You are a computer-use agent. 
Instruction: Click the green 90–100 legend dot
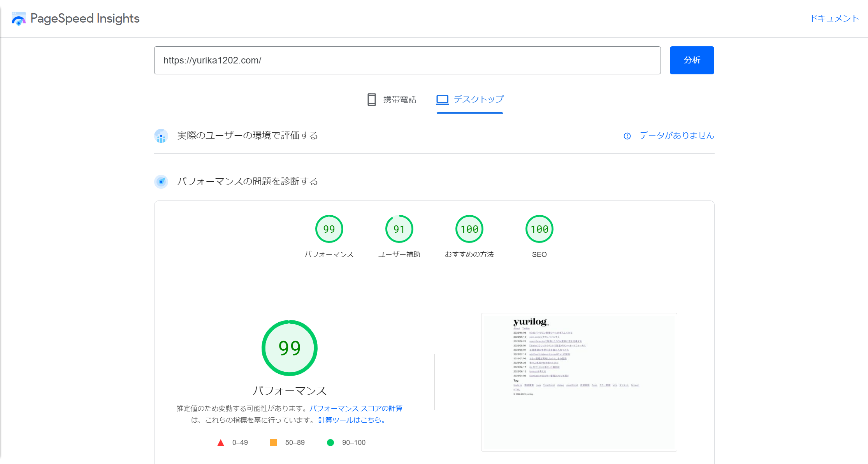point(330,442)
